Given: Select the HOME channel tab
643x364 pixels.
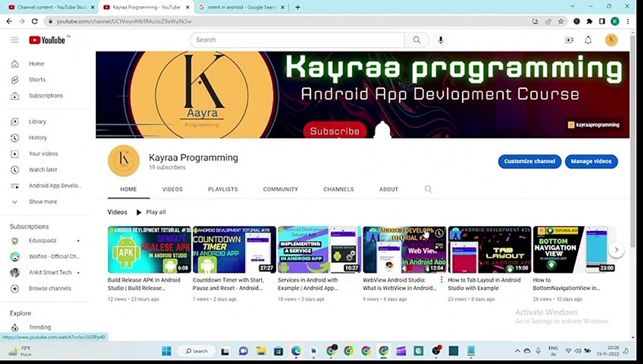Looking at the screenshot, I should pyautogui.click(x=128, y=189).
